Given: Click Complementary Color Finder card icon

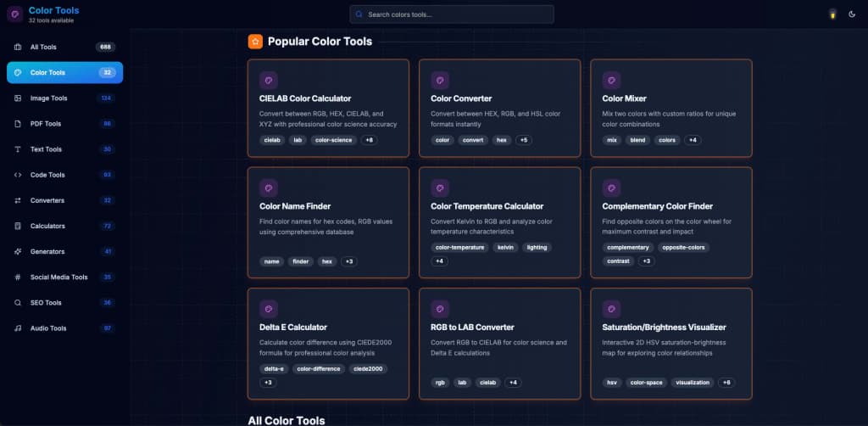Looking at the screenshot, I should 612,188.
